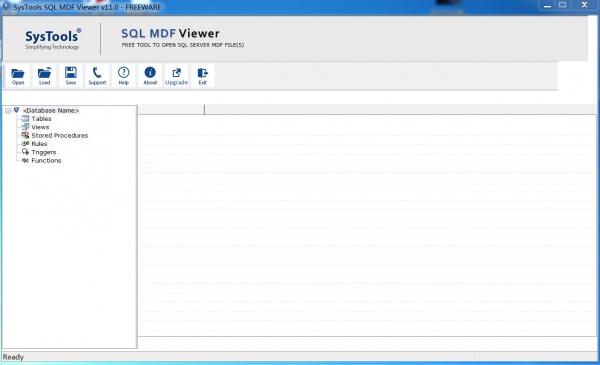Screen dimensions: 600x365
Task: Click the Functions icon in the tree
Action: [26, 161]
